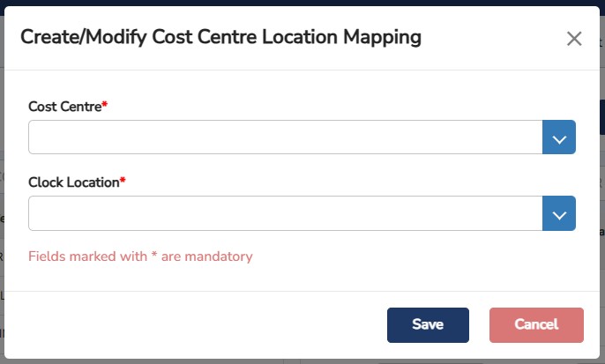The width and height of the screenshot is (605, 364).
Task: Select the dark blue Save button
Action: coord(428,324)
